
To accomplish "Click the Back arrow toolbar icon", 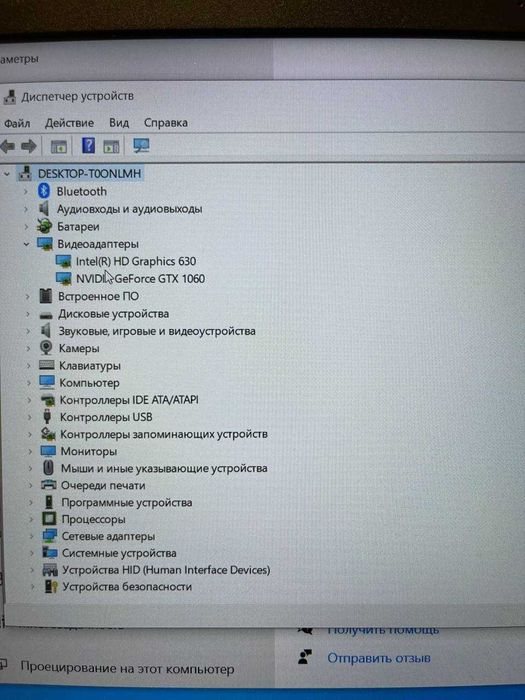I will (x=8, y=146).
